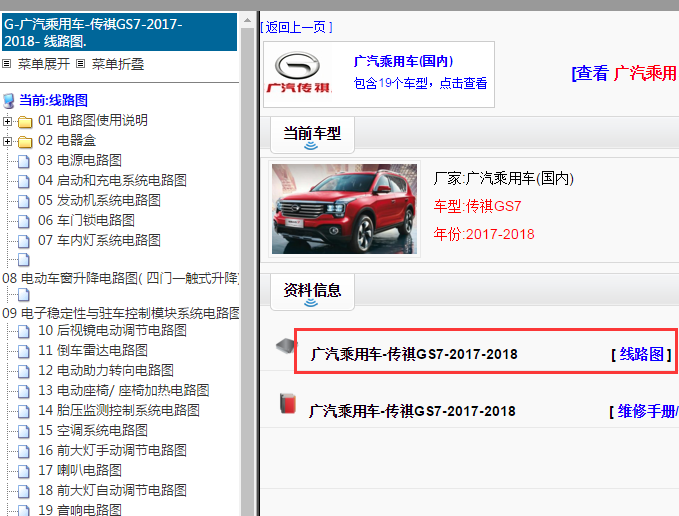
Task: Click page icon of 05 发动机系统电路图
Action: tap(24, 201)
